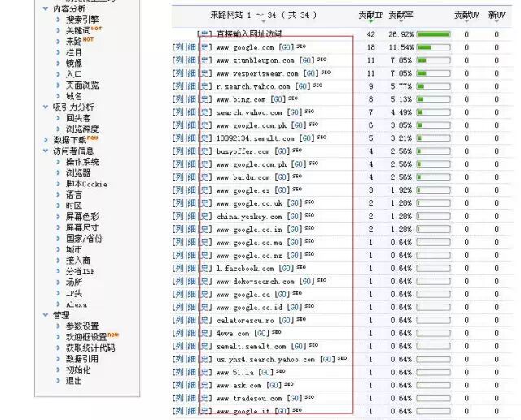
Task: Click SEO icon for www.ask.com
Action: pos(289,384)
